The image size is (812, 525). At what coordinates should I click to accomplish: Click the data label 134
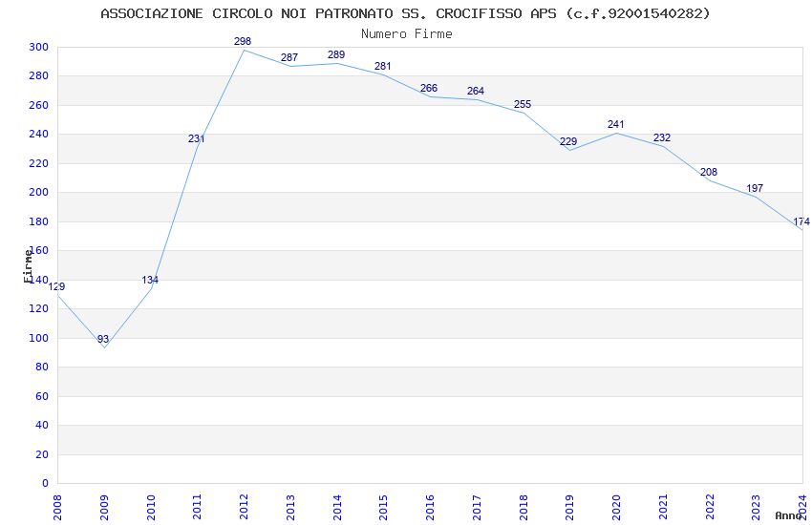click(150, 280)
